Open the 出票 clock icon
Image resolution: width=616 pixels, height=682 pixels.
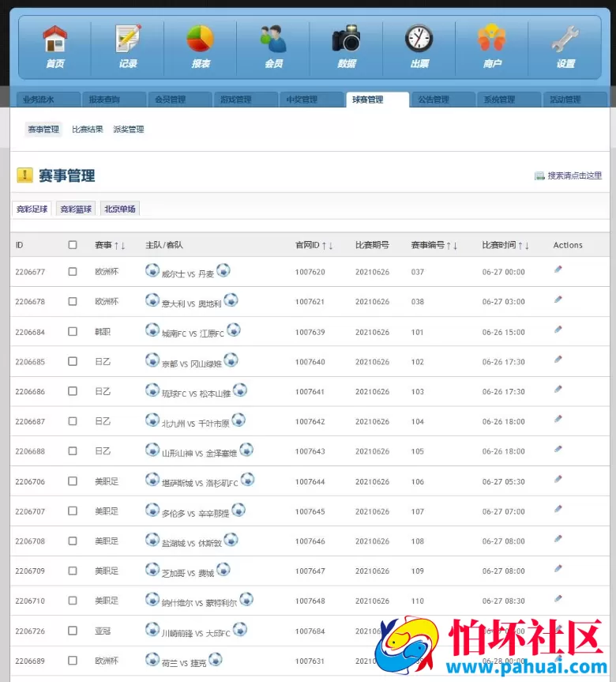pyautogui.click(x=419, y=40)
